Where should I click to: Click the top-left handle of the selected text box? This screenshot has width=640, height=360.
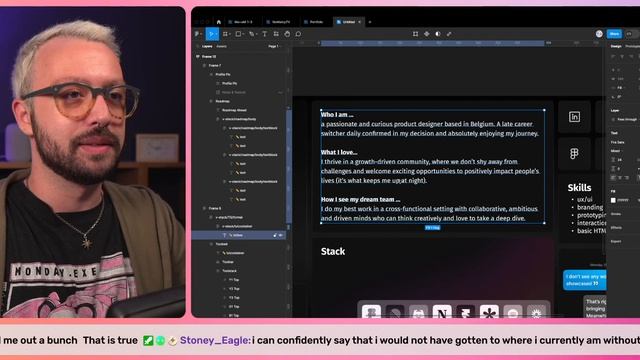[x=321, y=110]
